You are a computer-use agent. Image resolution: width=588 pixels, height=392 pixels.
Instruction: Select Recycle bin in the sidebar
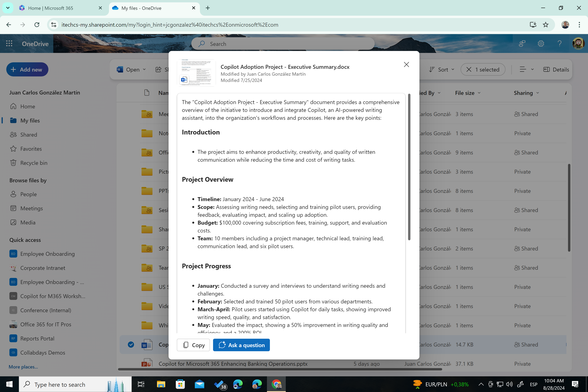(33, 163)
